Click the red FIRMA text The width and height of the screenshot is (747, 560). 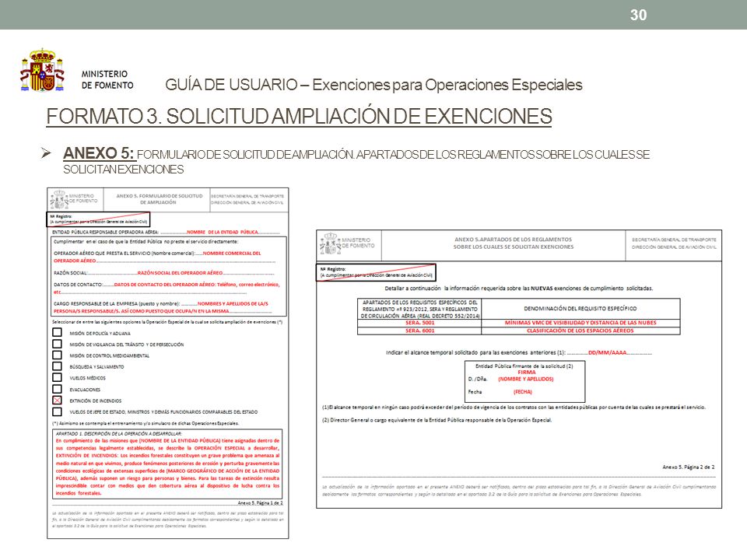click(527, 373)
